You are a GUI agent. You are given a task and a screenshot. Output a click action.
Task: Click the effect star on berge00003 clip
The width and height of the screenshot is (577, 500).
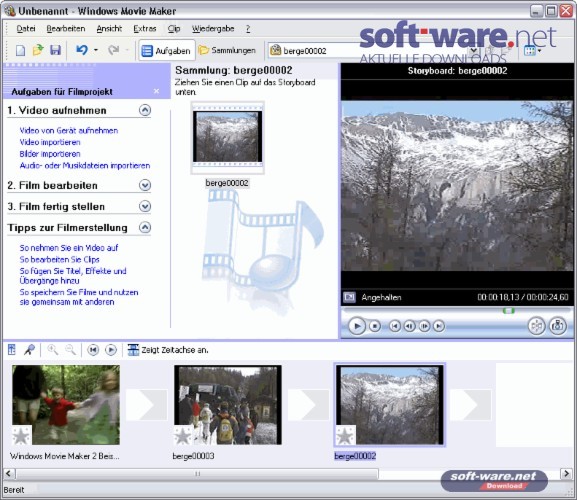click(183, 435)
